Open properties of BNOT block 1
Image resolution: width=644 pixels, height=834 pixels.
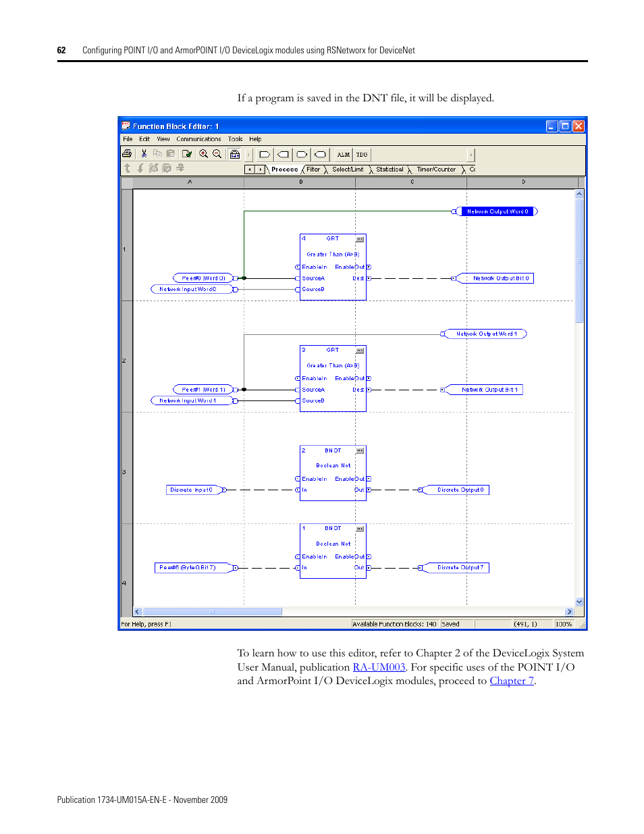(360, 529)
